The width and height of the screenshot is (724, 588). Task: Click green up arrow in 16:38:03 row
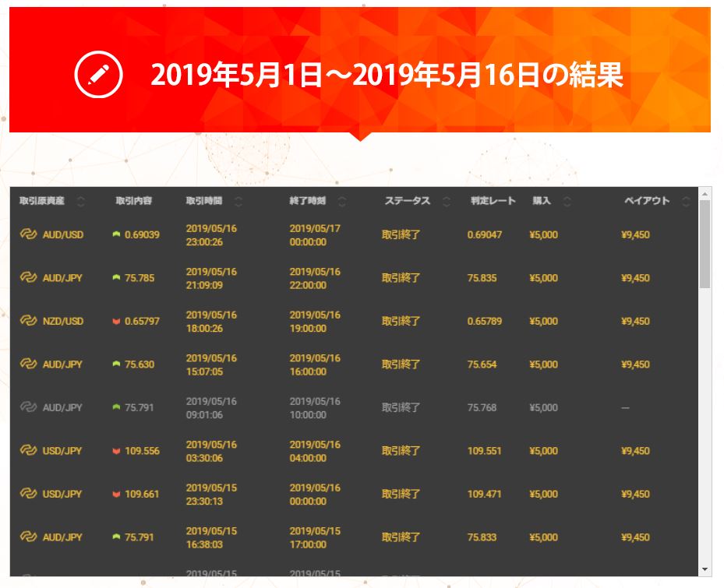(116, 537)
